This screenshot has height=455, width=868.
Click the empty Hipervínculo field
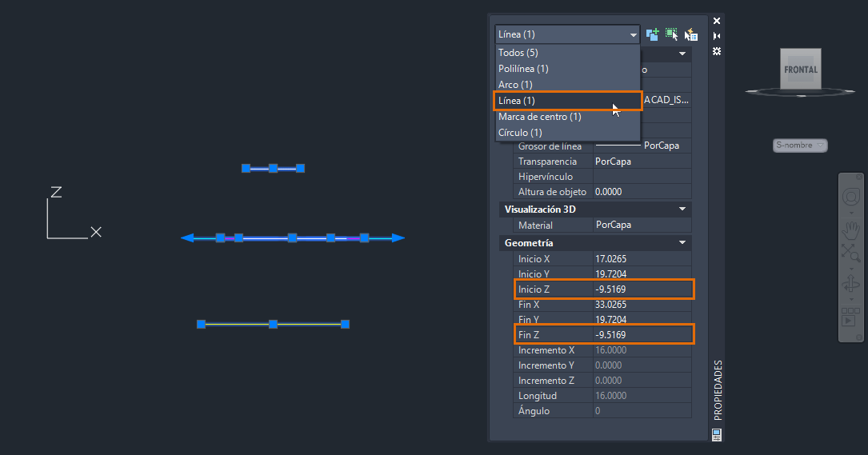(x=642, y=177)
